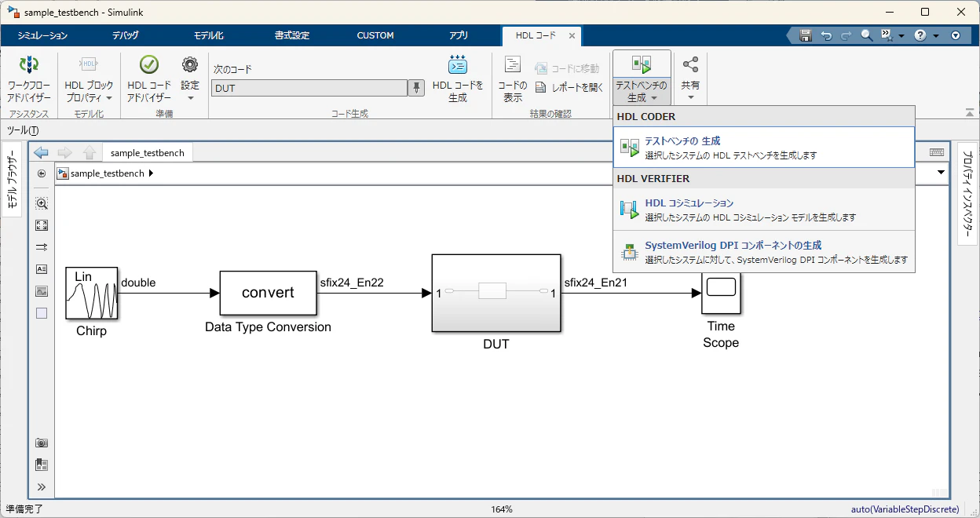Select the DUT subsystem block on the canvas
Viewport: 980px width, 518px height.
tap(496, 294)
